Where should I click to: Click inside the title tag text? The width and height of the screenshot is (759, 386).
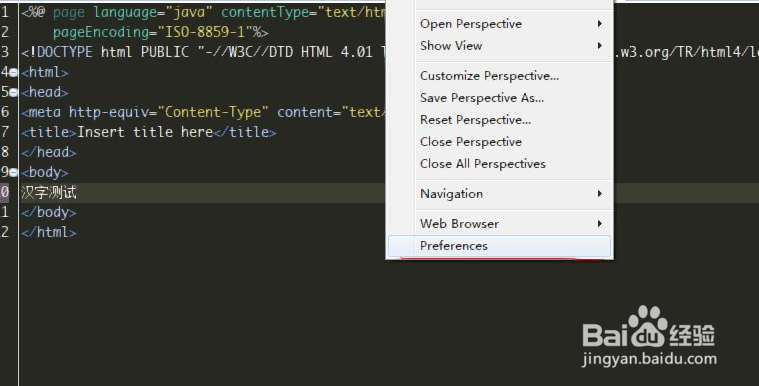[145, 132]
